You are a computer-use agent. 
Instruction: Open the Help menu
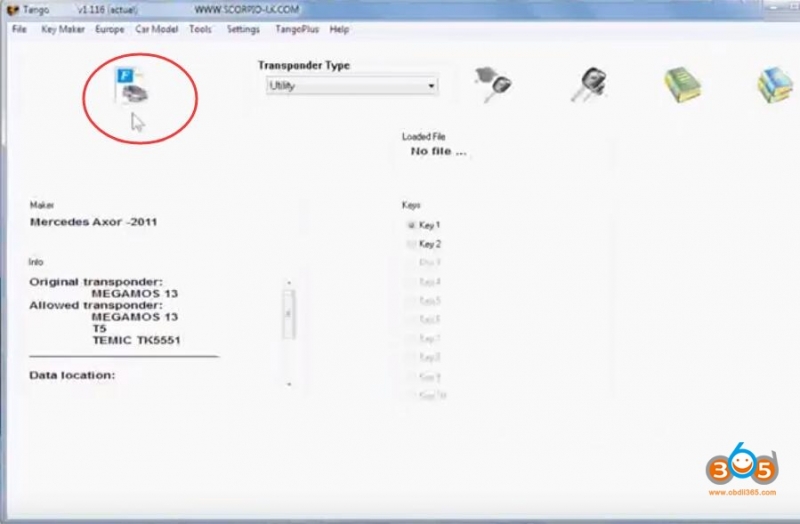click(x=339, y=29)
